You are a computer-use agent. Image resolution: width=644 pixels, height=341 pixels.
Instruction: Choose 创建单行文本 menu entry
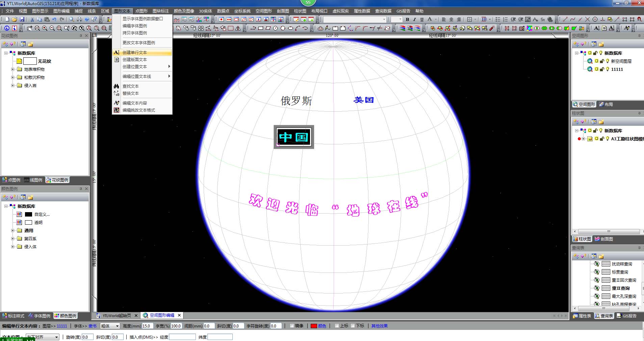point(143,52)
